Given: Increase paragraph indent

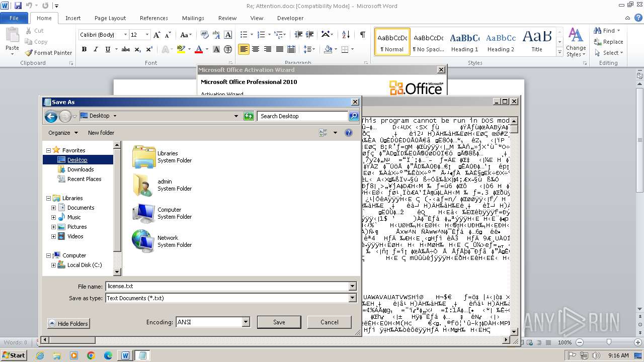Looking at the screenshot, I should [310, 35].
